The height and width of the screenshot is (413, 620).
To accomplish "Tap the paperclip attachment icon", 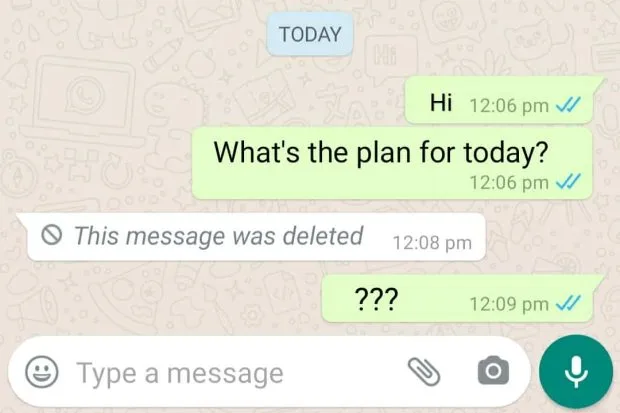I will point(424,372).
